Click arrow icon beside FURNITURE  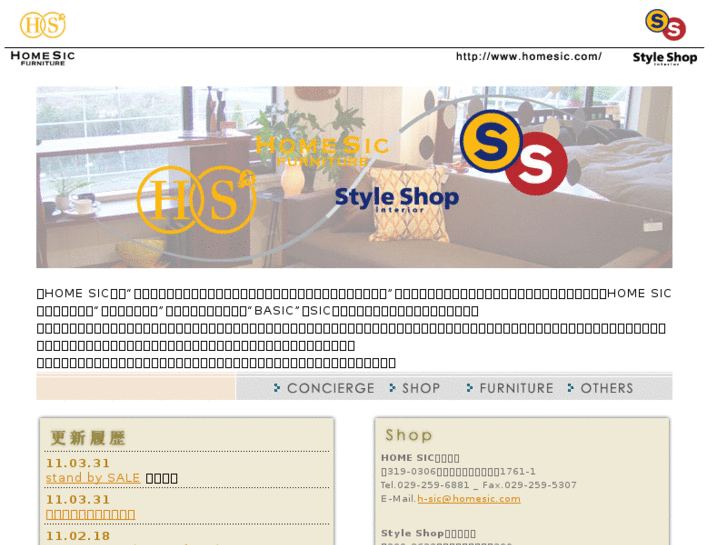[x=470, y=388]
